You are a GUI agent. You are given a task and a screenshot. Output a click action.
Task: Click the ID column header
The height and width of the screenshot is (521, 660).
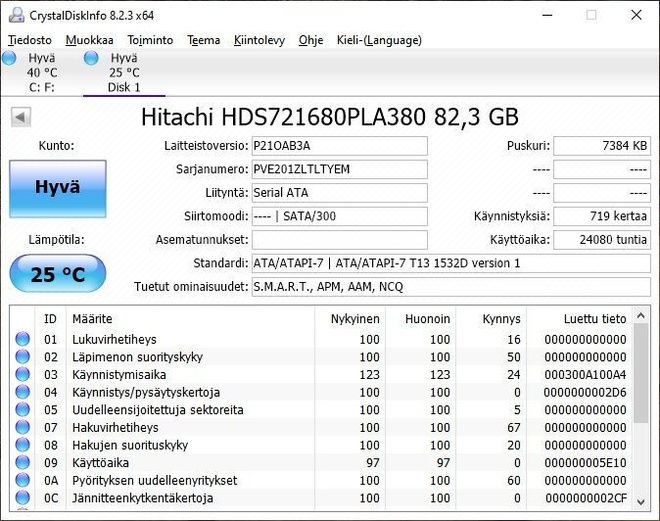50,319
